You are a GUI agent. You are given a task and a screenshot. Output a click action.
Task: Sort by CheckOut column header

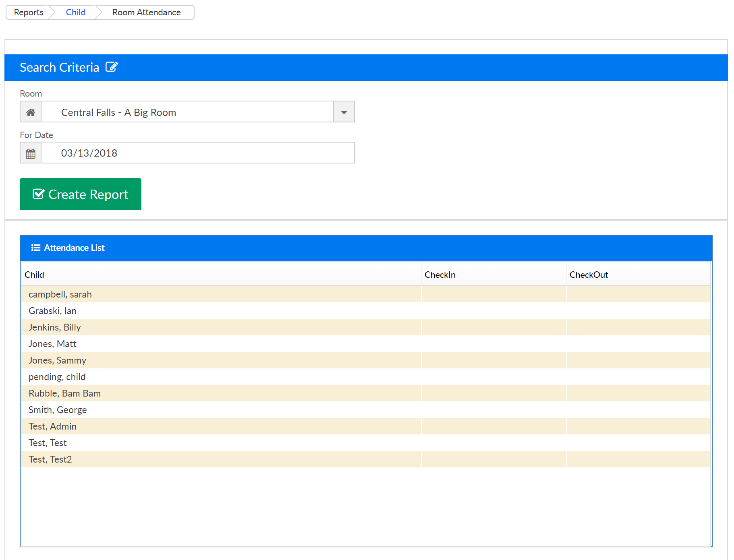coord(639,275)
